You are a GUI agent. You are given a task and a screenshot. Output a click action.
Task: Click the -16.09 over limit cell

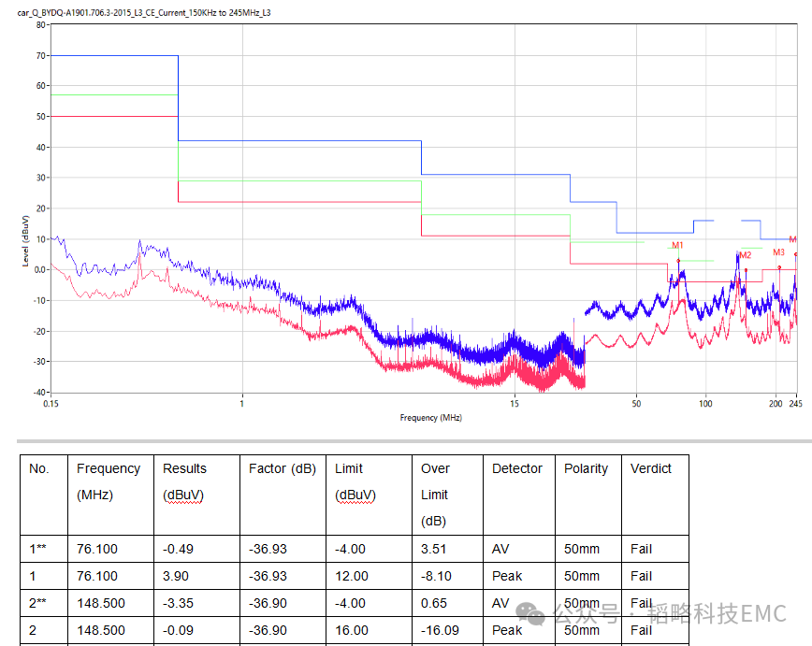pyautogui.click(x=440, y=630)
